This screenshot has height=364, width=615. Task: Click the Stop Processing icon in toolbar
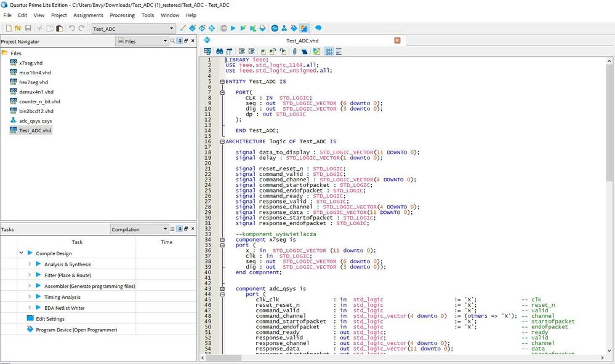[223, 28]
